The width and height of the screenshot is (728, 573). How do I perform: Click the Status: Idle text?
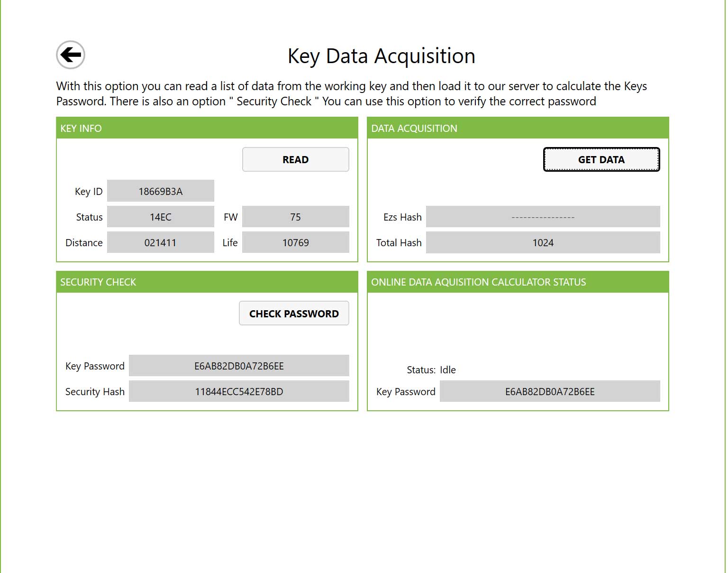pos(431,370)
